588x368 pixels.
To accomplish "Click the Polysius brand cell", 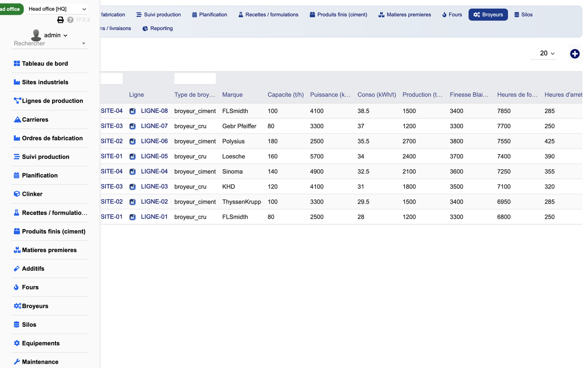I will (x=233, y=141).
